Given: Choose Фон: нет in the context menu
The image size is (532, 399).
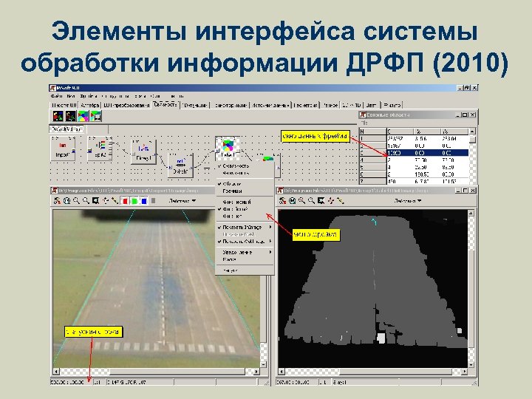Looking at the screenshot, I should click(245, 216).
